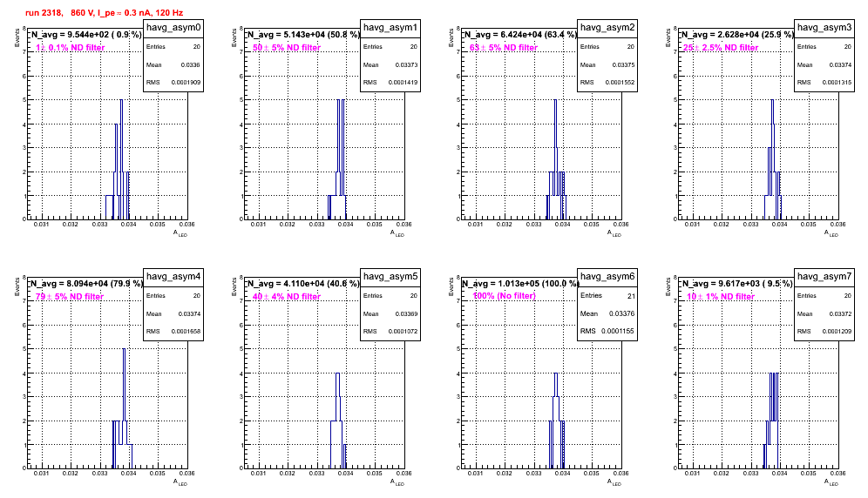
Task: Select the havg_asym0 stats box title
Action: point(173,28)
